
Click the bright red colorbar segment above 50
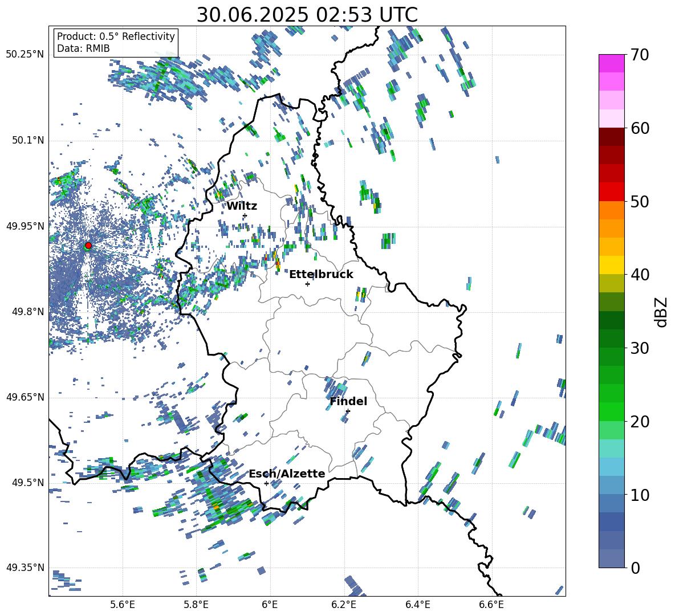612,192
